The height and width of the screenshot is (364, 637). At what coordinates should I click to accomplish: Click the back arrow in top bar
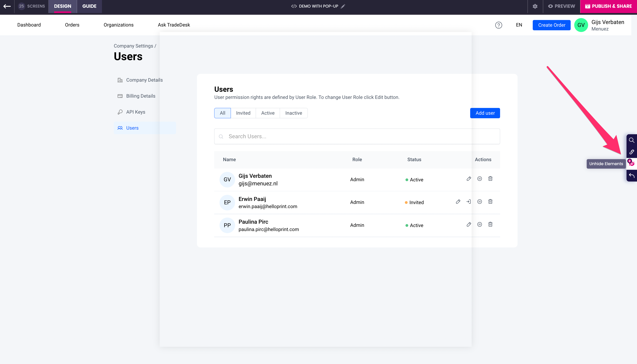(7, 6)
